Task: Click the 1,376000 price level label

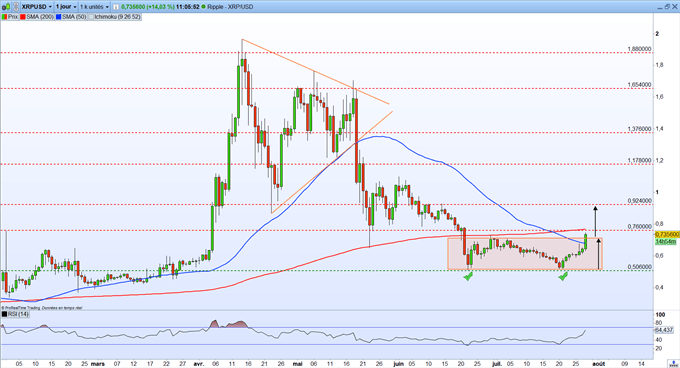Action: pos(639,129)
